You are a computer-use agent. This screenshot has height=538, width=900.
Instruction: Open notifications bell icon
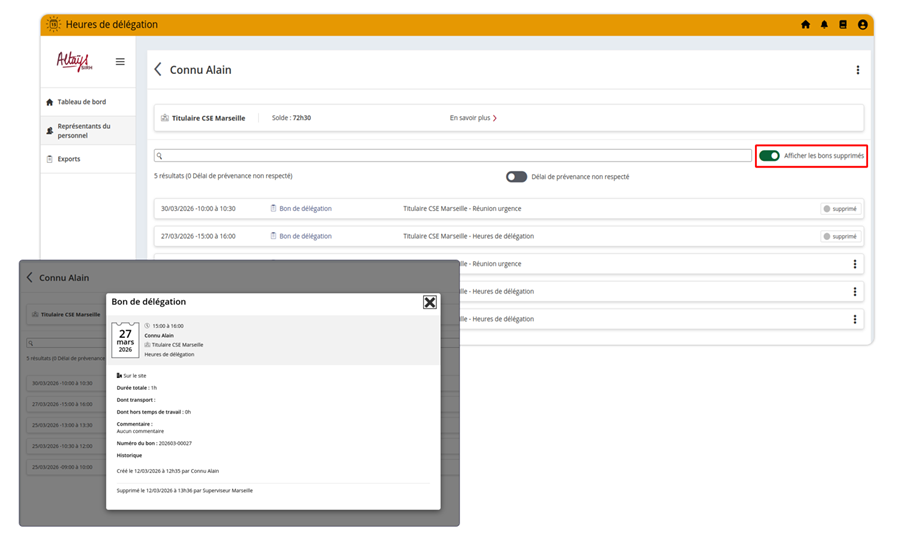[x=824, y=25]
